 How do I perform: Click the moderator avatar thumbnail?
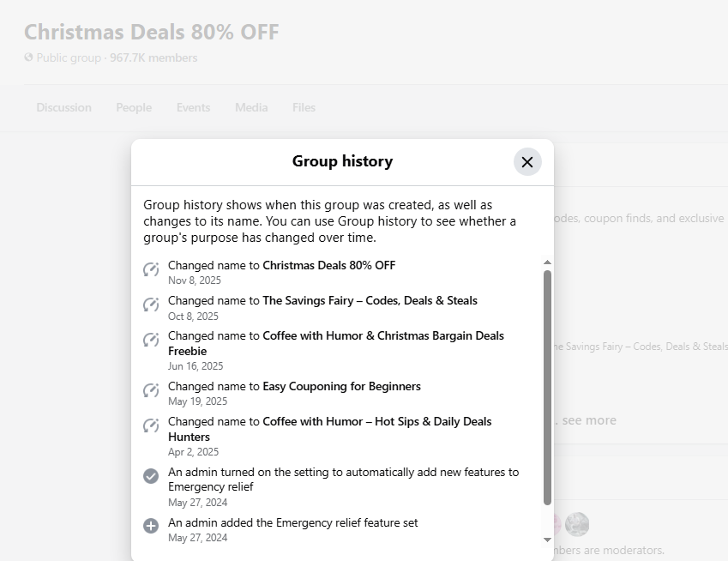point(577,524)
